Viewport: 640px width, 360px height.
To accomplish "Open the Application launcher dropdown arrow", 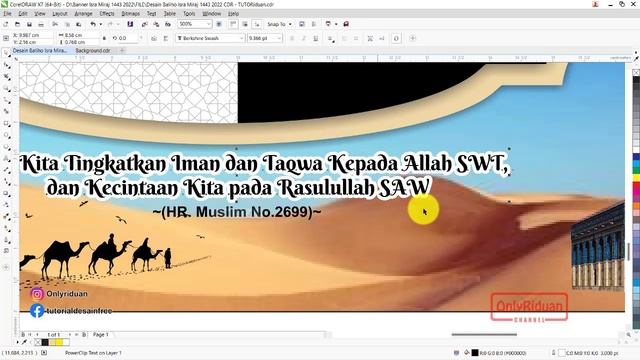I will point(336,24).
